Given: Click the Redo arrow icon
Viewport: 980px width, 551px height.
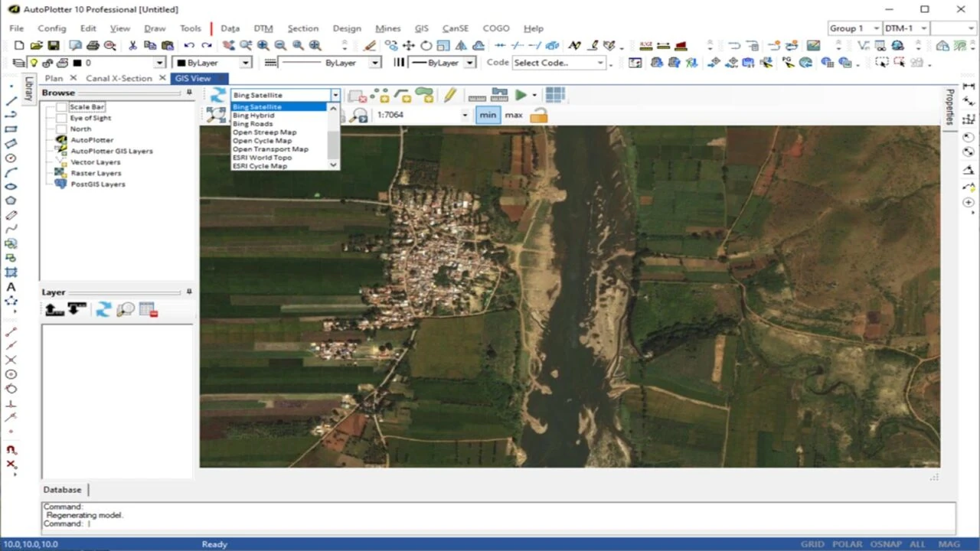Looking at the screenshot, I should pyautogui.click(x=206, y=45).
